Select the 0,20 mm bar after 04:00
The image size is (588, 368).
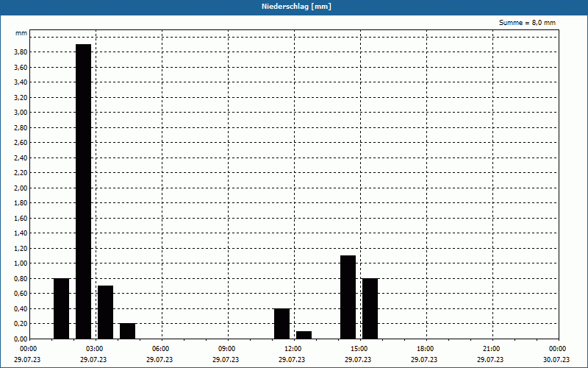click(x=127, y=330)
